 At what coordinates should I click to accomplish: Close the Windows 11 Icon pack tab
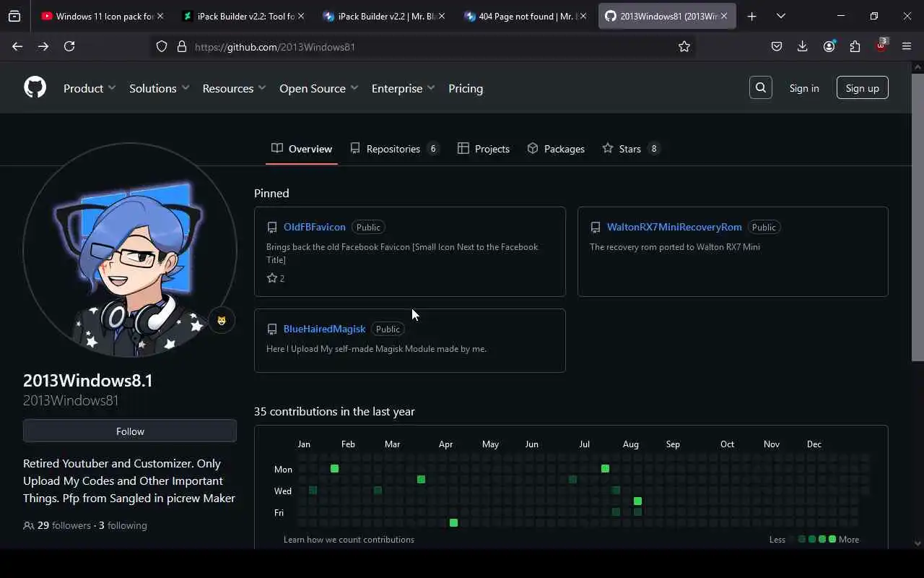click(160, 16)
